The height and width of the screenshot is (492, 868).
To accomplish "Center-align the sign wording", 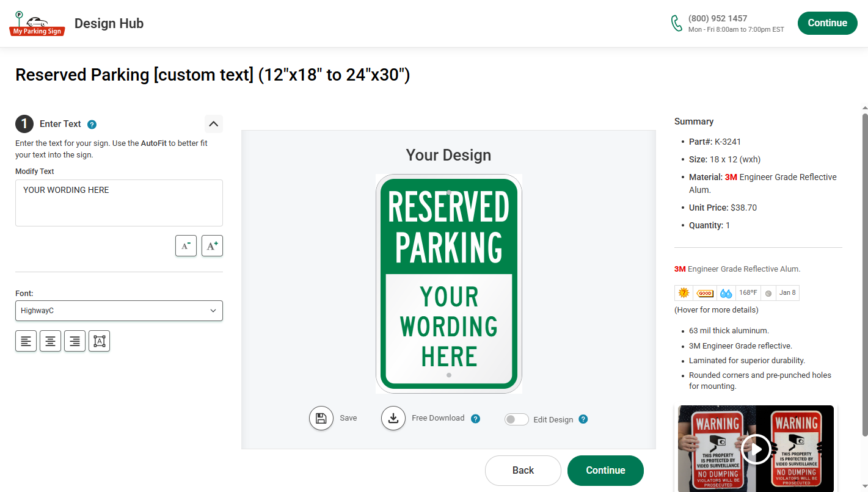I will click(x=50, y=341).
